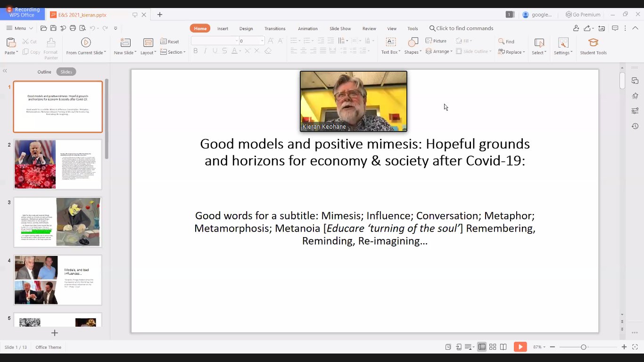Click the Format Painter tool
This screenshot has width=644, height=362.
(x=51, y=49)
